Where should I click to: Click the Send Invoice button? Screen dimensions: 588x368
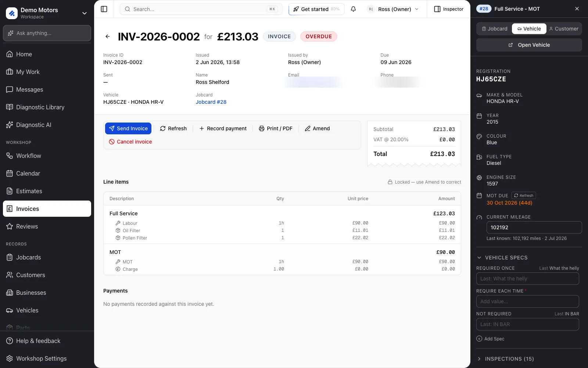point(128,128)
